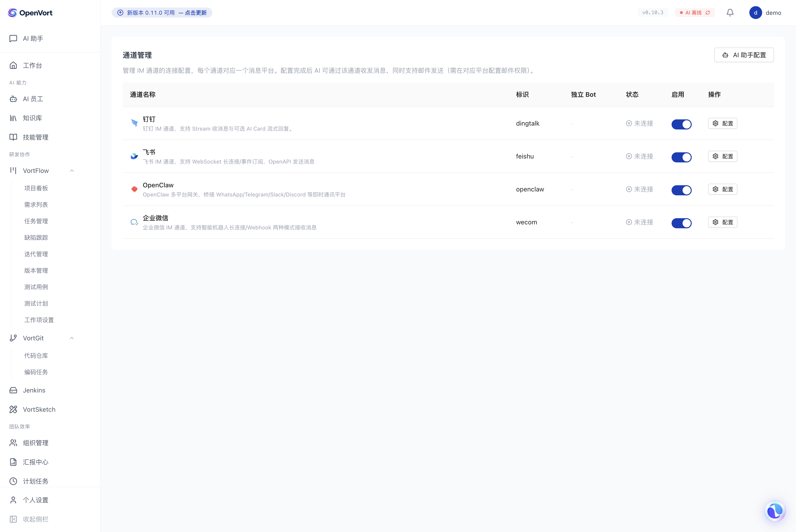Click the VortFlow kanban icon

(x=13, y=170)
